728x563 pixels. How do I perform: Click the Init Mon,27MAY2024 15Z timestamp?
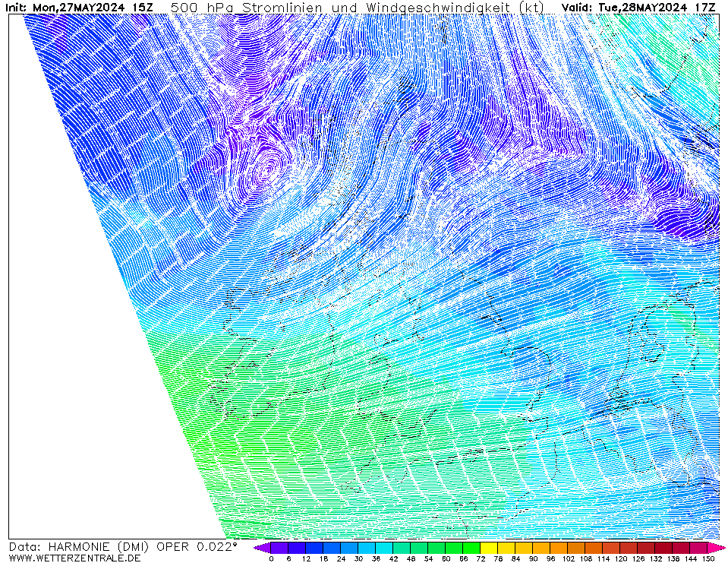(79, 8)
